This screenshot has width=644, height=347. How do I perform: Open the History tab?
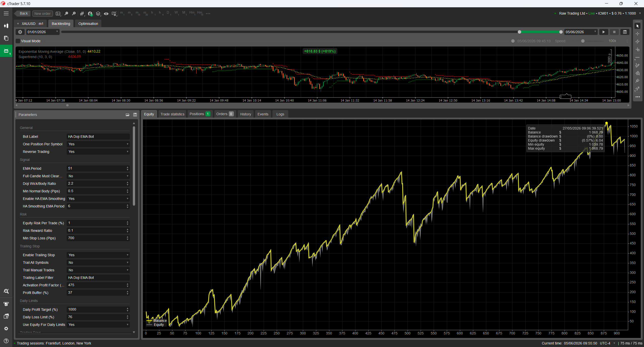[x=246, y=114]
